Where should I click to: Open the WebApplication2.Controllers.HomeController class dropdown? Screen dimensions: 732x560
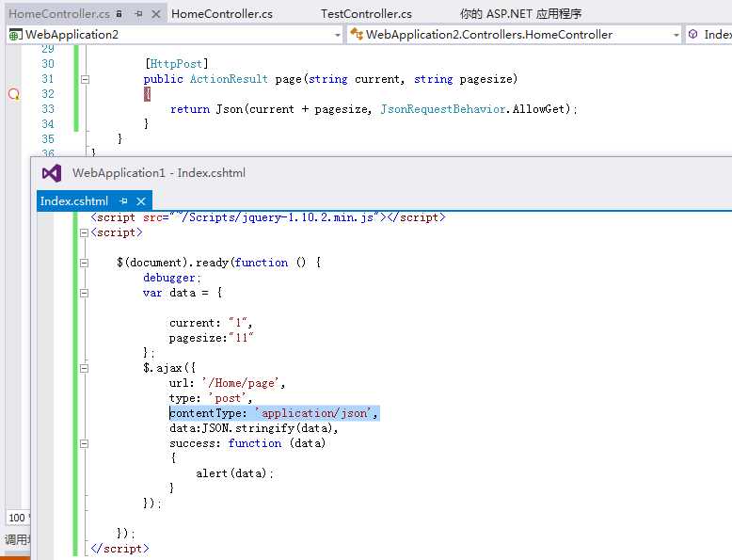pos(676,35)
